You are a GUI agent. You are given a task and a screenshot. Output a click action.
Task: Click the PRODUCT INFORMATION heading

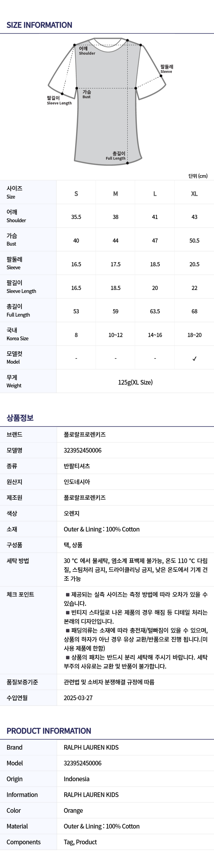tap(49, 731)
